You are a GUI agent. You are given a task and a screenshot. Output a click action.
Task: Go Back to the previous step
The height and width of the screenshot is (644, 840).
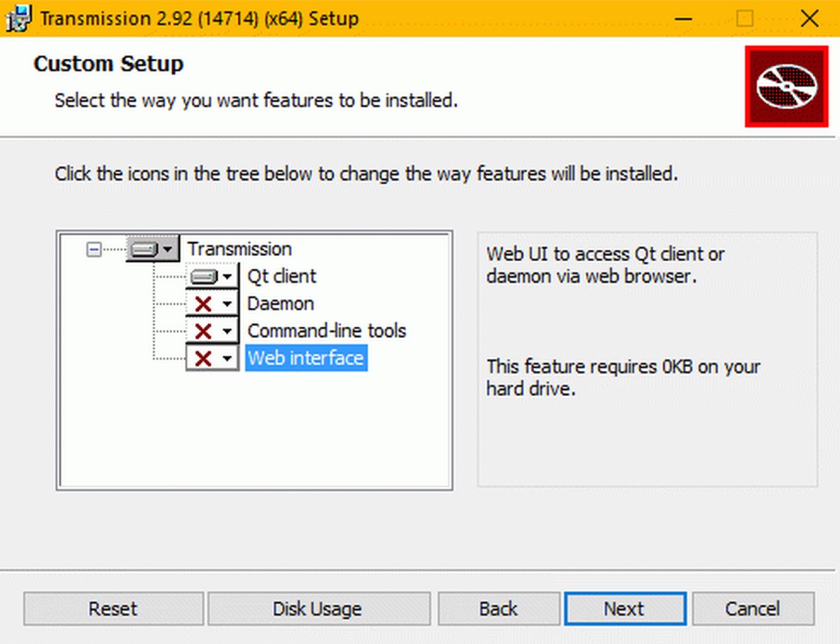(x=499, y=609)
